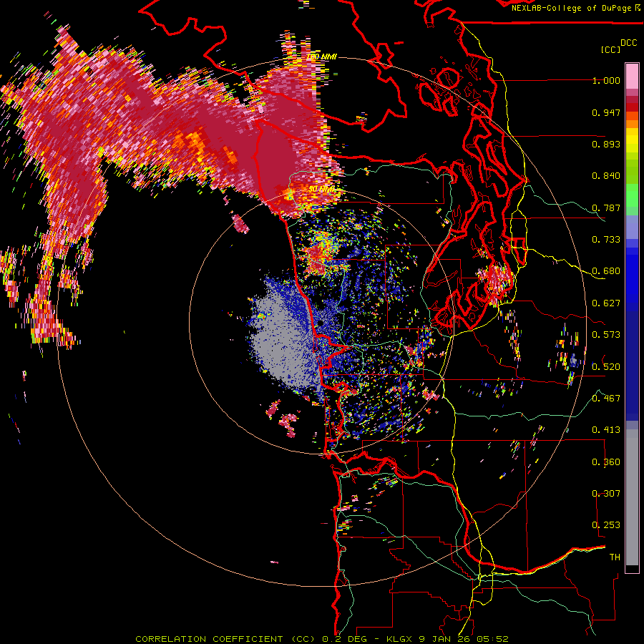Click the 0.787 scale value
Viewport: 644px width, 644px height.
click(x=606, y=208)
